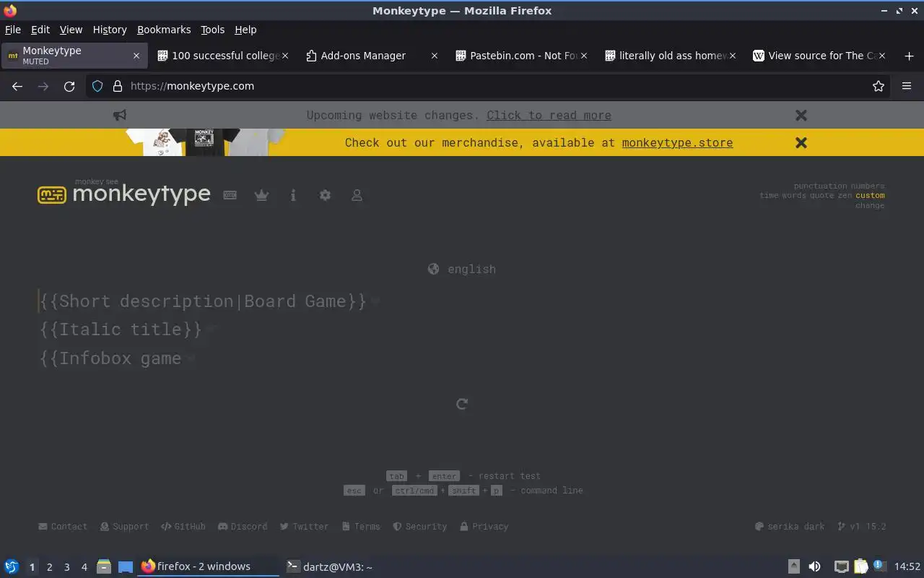Open the Firefox hamburger application menu
The height and width of the screenshot is (578, 924).
[907, 86]
